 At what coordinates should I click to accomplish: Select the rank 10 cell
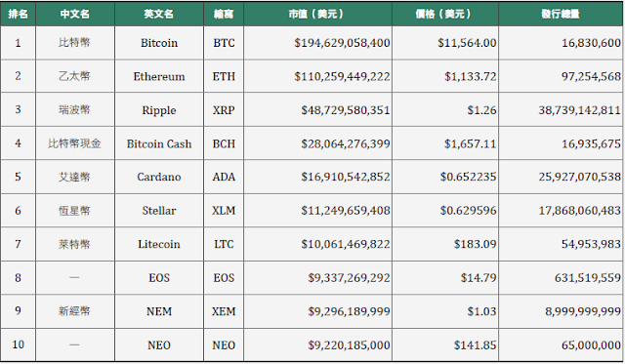tap(18, 344)
